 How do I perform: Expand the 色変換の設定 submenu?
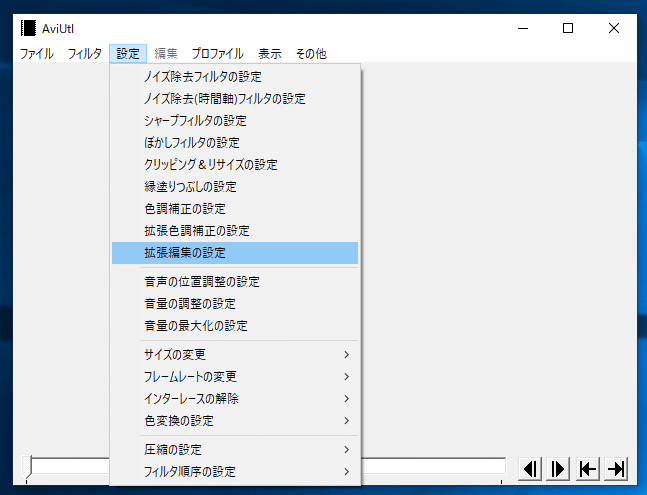[235, 421]
